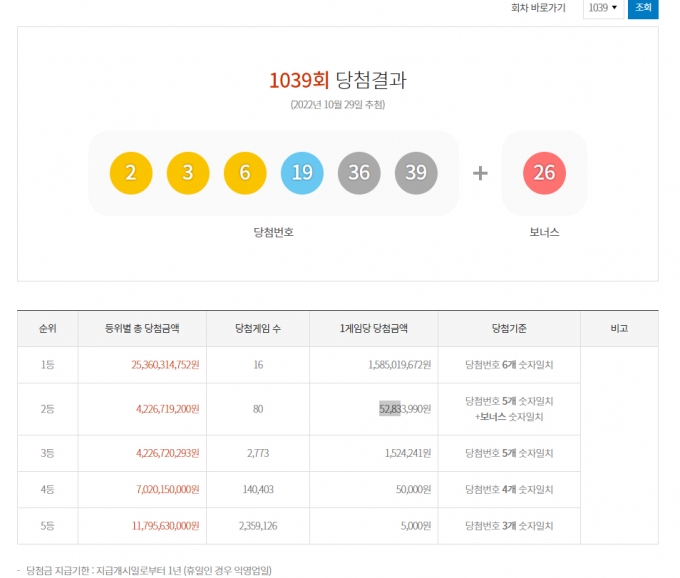Click the 순위 column header
Screen dimensions: 680x578
[x=48, y=329]
